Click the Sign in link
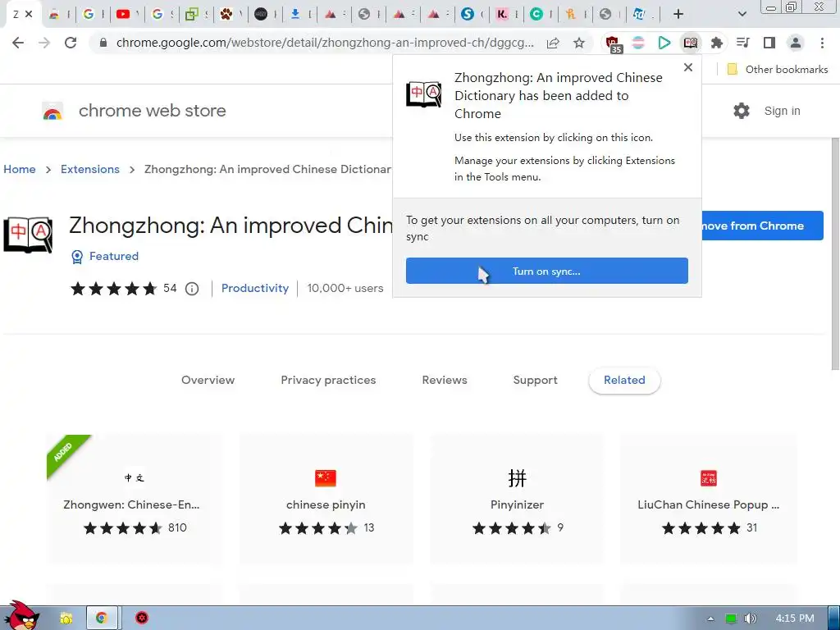The height and width of the screenshot is (630, 840). point(782,111)
